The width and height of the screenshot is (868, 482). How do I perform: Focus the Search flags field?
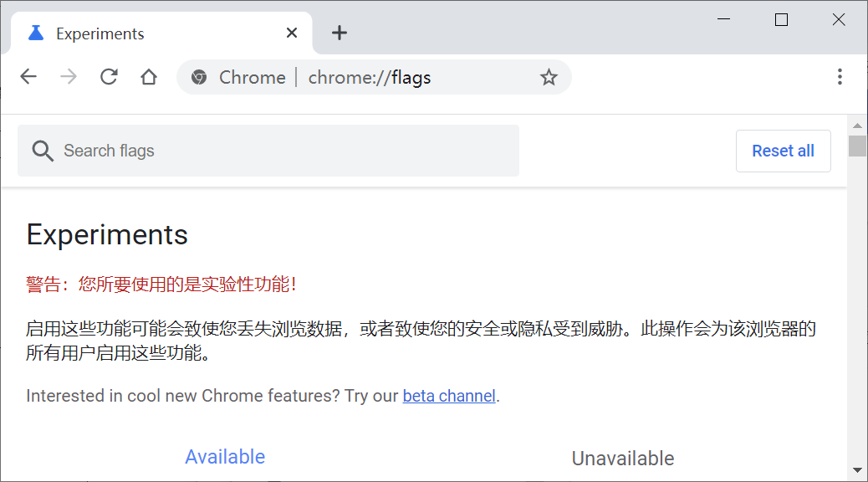point(268,151)
